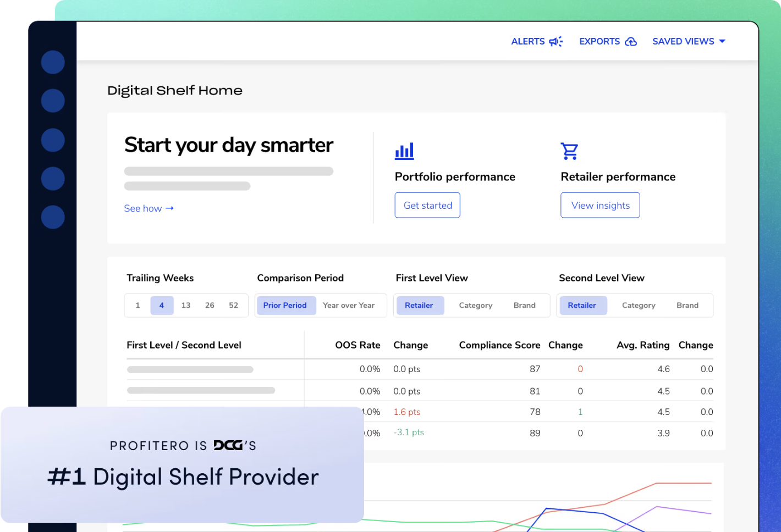Set Trailing Weeks to 4

(x=162, y=305)
